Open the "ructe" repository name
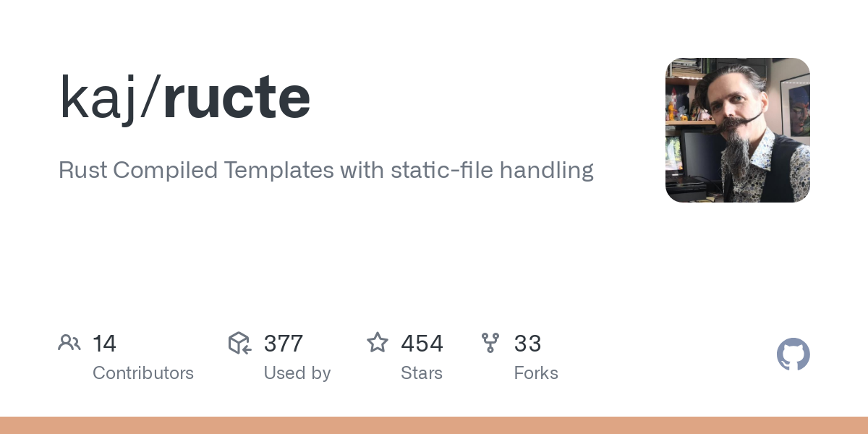 click(237, 98)
